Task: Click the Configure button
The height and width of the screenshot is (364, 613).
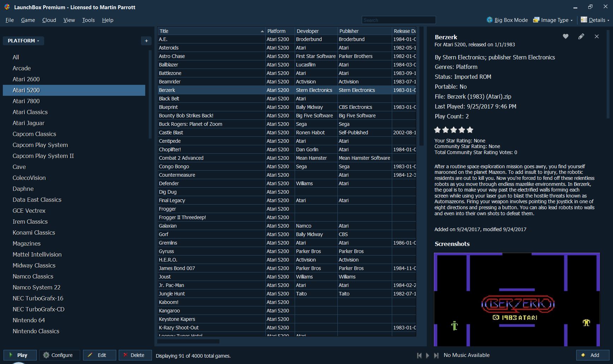Action: pos(59,355)
